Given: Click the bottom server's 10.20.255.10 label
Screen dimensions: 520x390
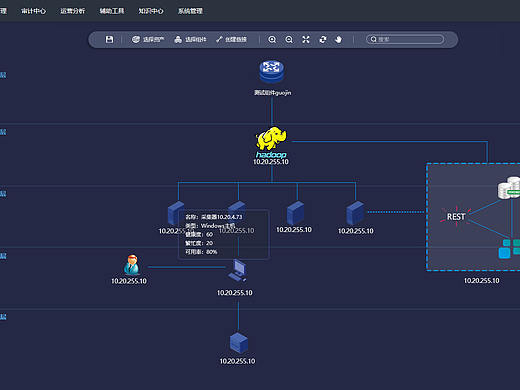Looking at the screenshot, I should point(237,361).
